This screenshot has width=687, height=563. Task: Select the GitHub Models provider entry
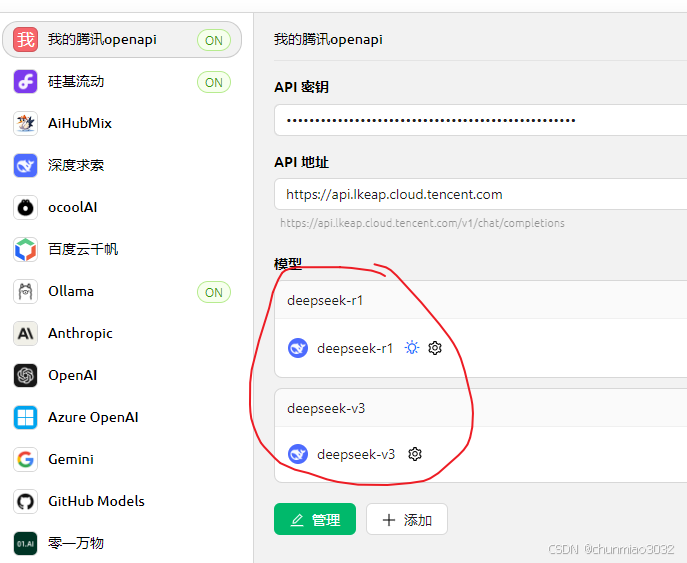coord(122,501)
